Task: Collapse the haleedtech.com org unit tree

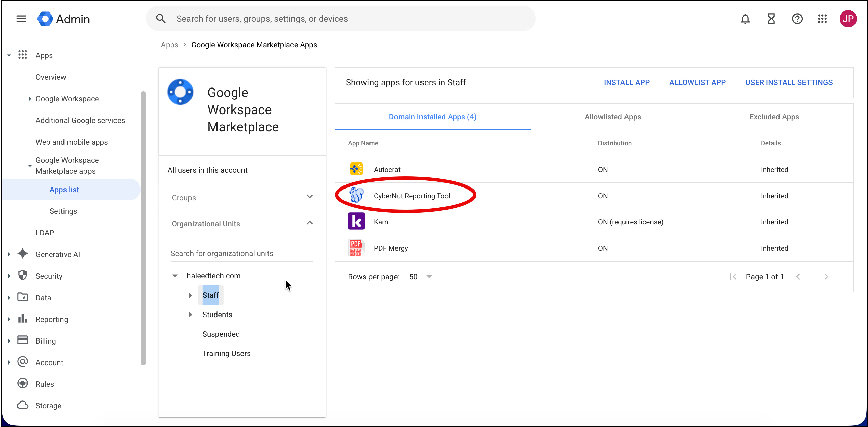Action: pos(175,276)
